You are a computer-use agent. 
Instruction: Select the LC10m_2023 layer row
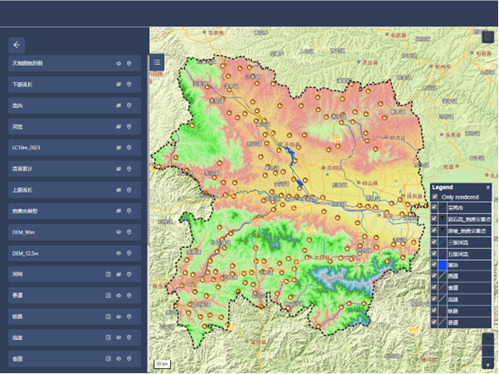pyautogui.click(x=74, y=148)
